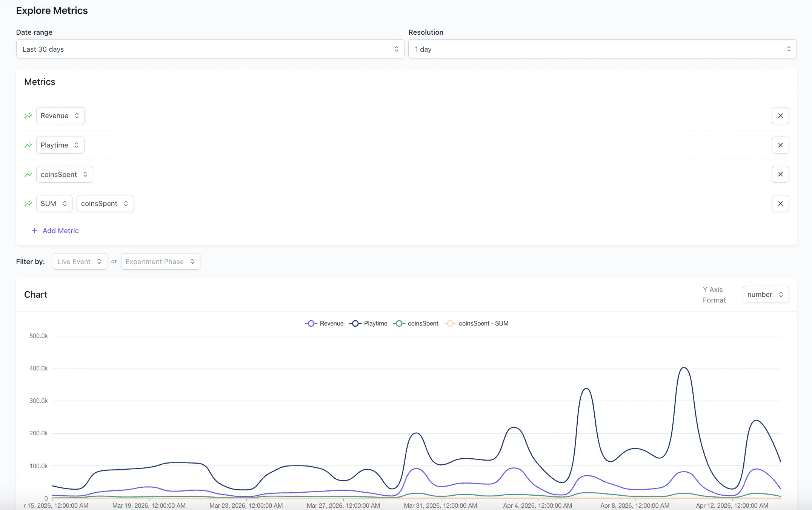The height and width of the screenshot is (510, 812).
Task: Toggle the coinsSpent series via the legend
Action: click(x=415, y=323)
